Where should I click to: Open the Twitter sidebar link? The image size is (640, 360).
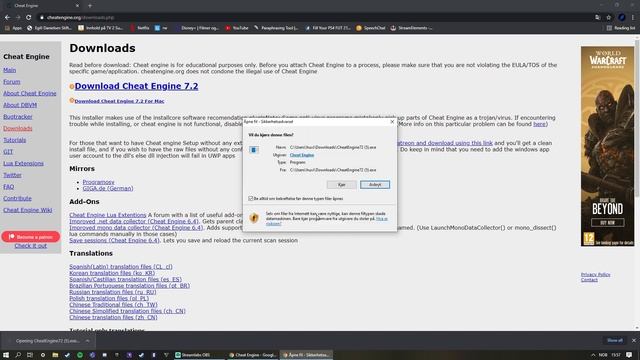coord(12,175)
